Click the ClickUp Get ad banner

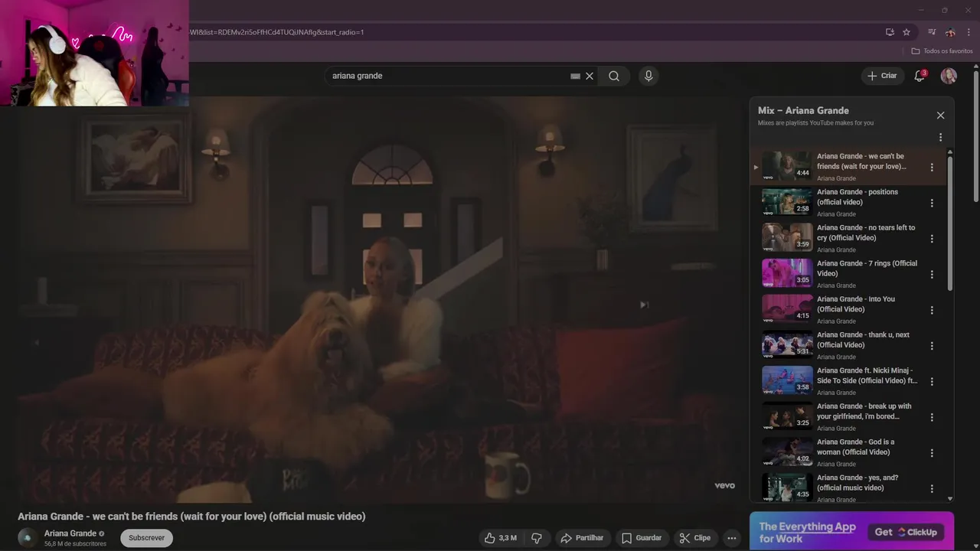851,531
